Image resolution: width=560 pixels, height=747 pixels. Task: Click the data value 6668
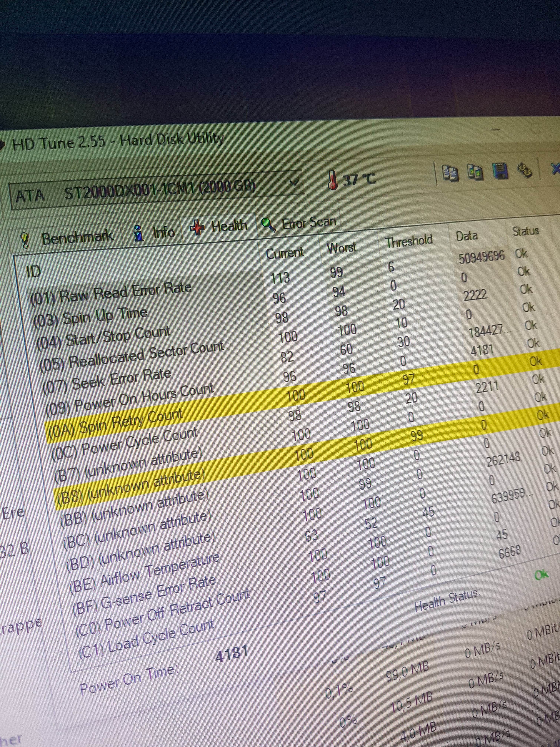coord(510,552)
